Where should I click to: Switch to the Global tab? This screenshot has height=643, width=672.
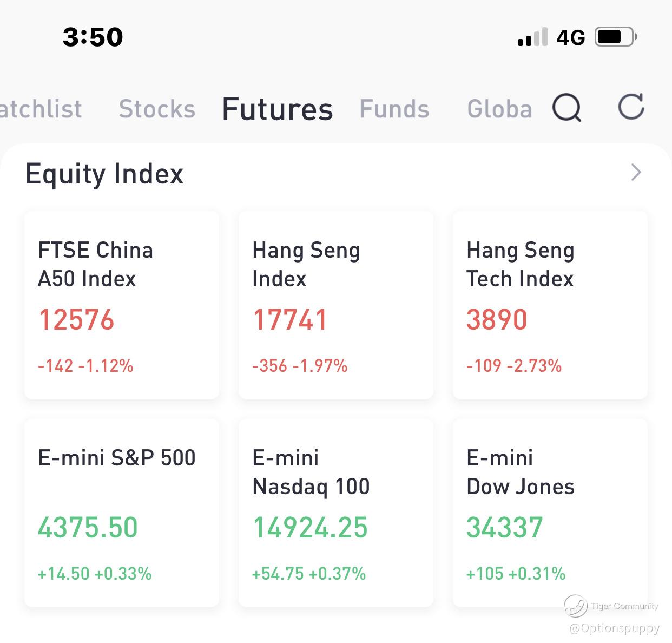point(499,109)
